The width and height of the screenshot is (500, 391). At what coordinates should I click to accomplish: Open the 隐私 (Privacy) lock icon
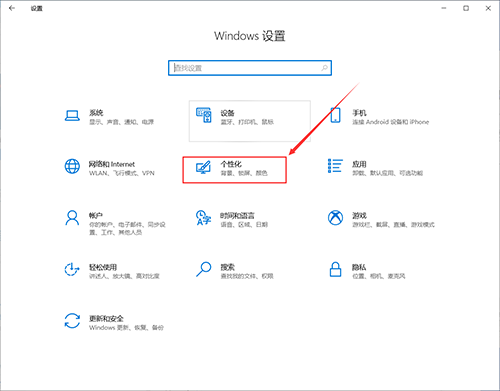[335, 269]
